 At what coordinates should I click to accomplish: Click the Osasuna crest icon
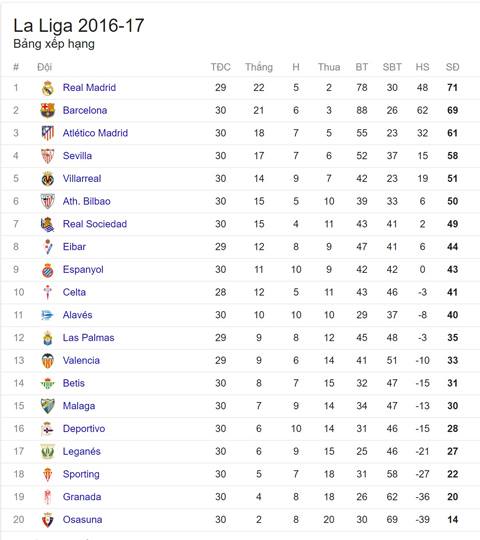click(x=48, y=520)
